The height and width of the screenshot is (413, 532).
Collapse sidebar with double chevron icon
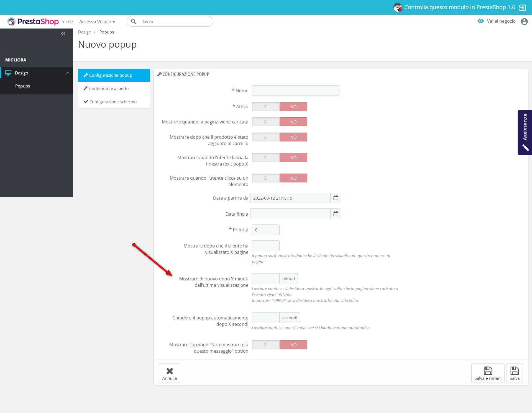63,34
